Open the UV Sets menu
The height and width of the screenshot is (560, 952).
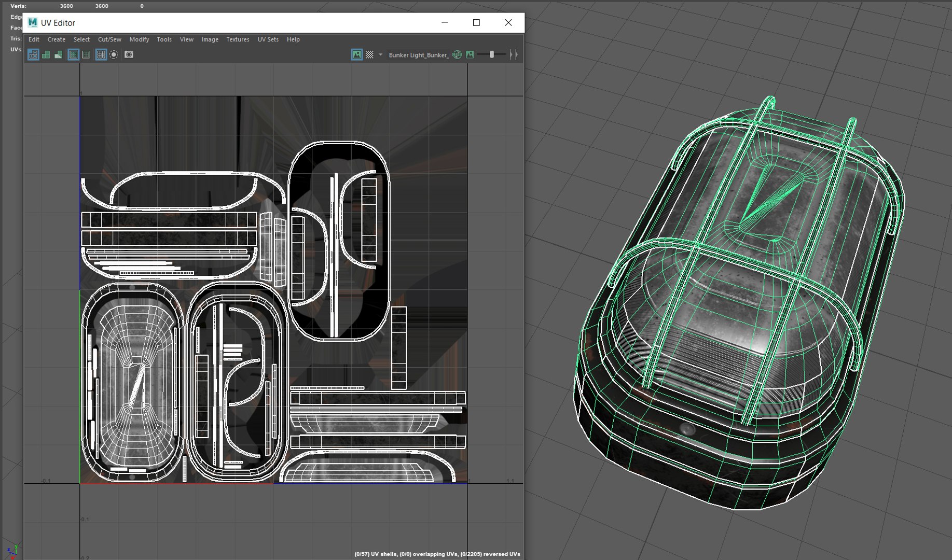tap(268, 39)
